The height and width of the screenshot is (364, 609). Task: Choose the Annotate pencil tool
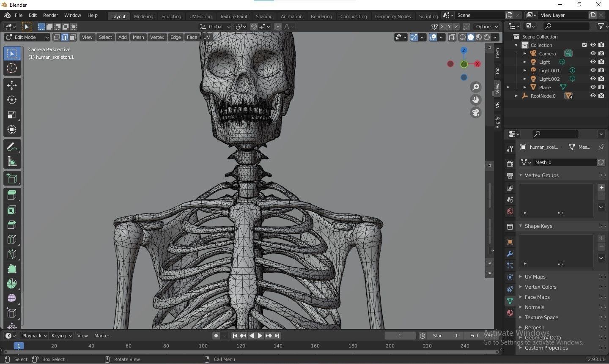tap(12, 147)
